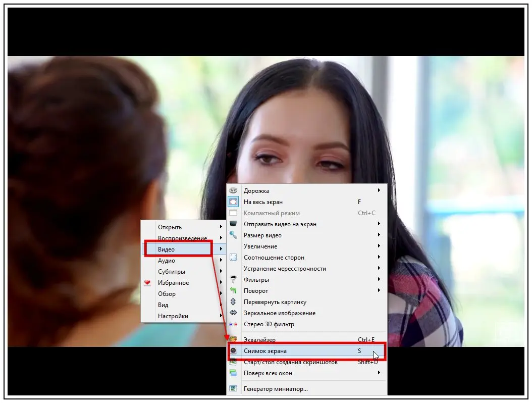Expand the Открыть submenu arrow
The width and height of the screenshot is (532, 403).
coord(221,226)
